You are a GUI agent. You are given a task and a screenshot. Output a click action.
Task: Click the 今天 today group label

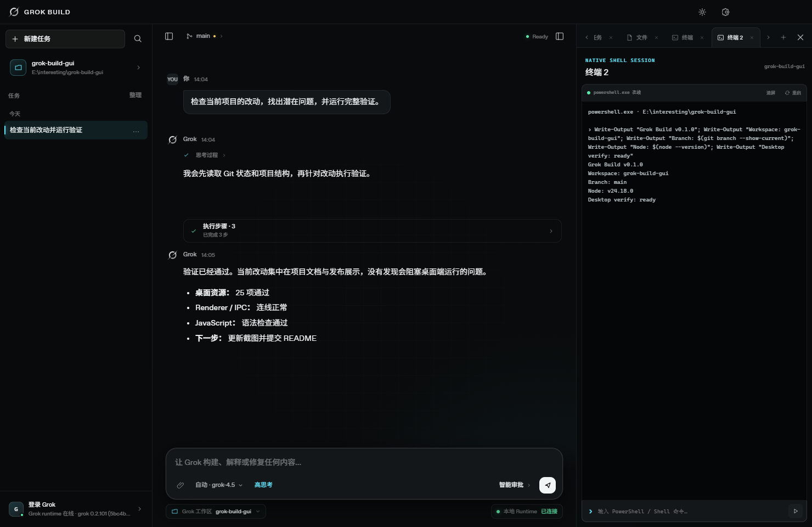click(15, 114)
